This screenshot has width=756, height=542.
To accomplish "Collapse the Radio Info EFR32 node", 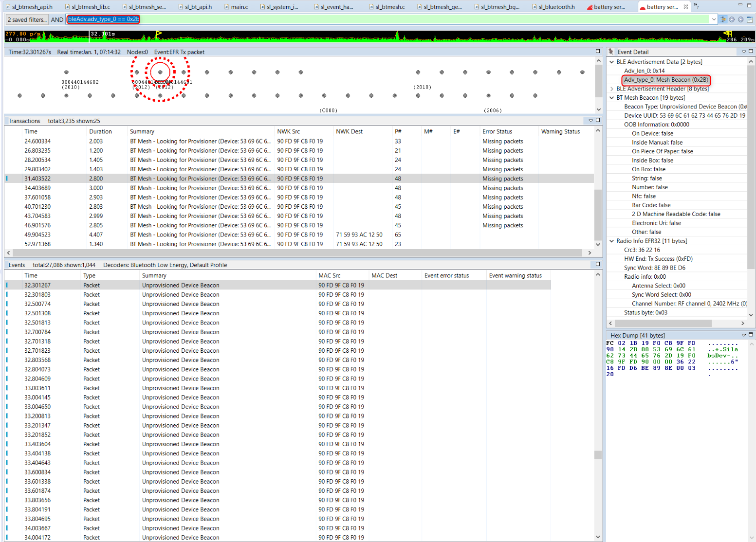I will click(612, 241).
